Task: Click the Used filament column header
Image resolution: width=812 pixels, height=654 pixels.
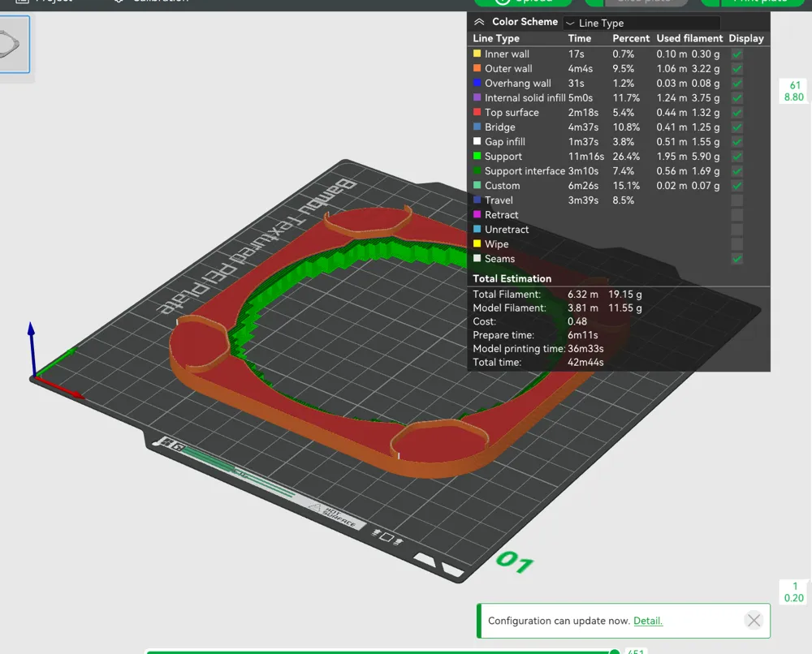Action: pos(689,38)
